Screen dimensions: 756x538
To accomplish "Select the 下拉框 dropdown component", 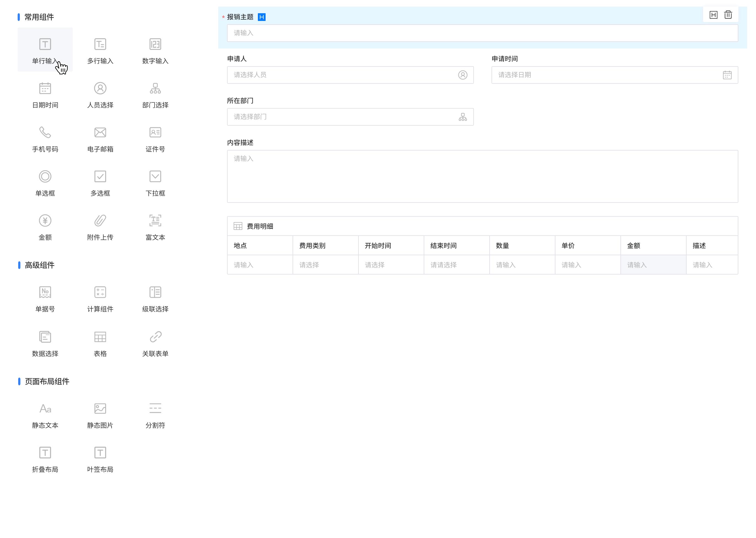I will point(155,177).
